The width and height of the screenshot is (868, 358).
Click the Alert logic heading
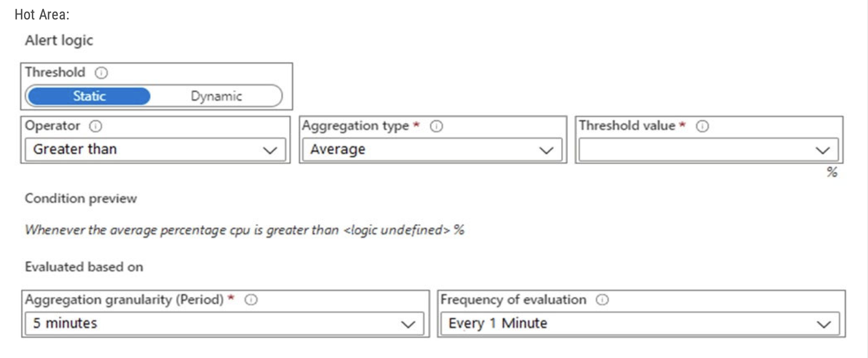pyautogui.click(x=59, y=40)
